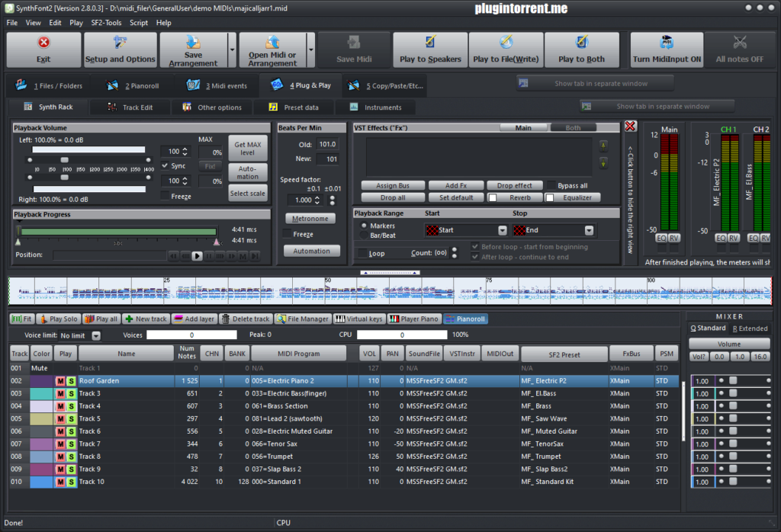781x532 pixels.
Task: Toggle the Equalizer checkbox
Action: coord(550,197)
